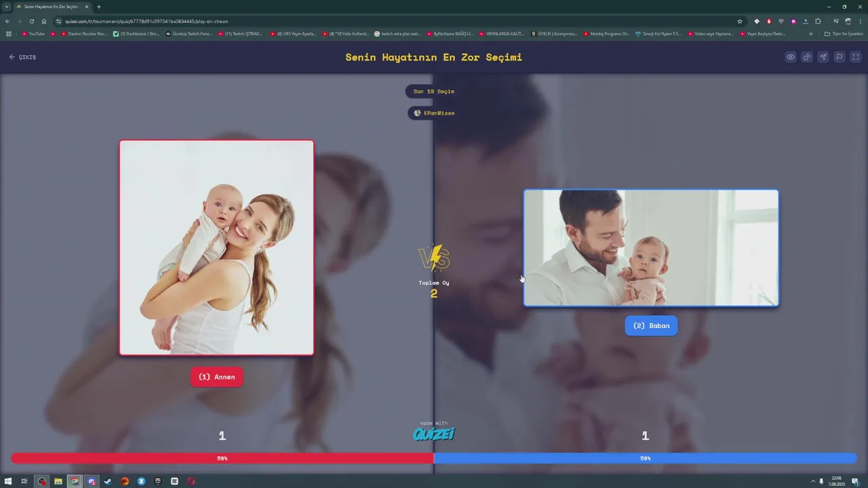Toggle the fullscreen icon in quiz header

pos(855,57)
